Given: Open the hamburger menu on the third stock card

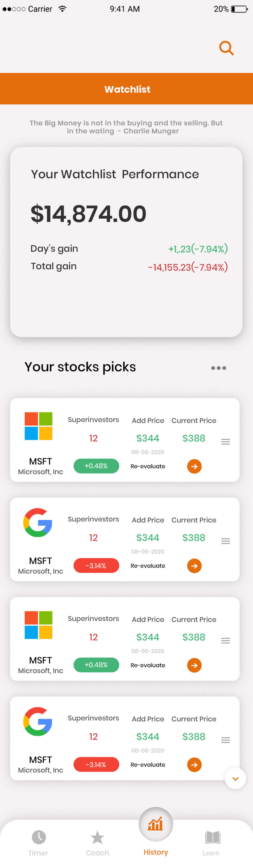Looking at the screenshot, I should pyautogui.click(x=225, y=640).
